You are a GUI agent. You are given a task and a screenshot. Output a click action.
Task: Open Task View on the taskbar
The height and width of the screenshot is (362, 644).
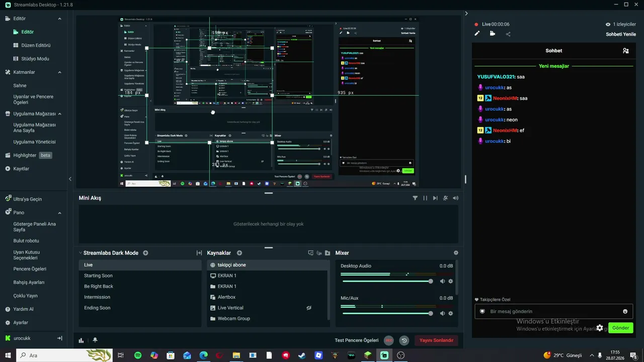pos(121,355)
